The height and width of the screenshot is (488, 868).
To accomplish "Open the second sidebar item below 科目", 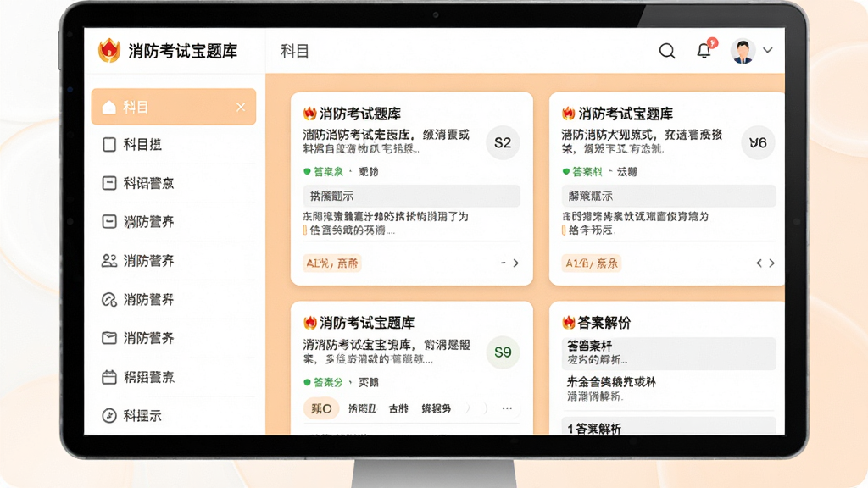I will (174, 144).
